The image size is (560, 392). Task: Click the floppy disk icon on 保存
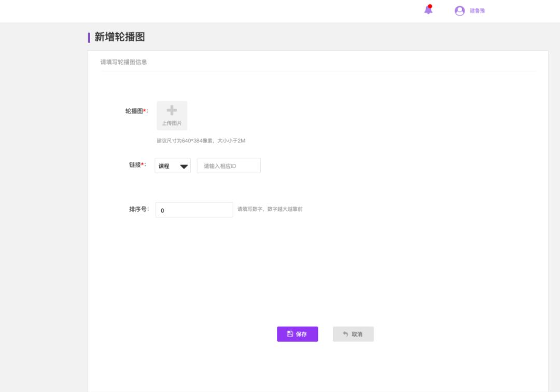coord(290,334)
